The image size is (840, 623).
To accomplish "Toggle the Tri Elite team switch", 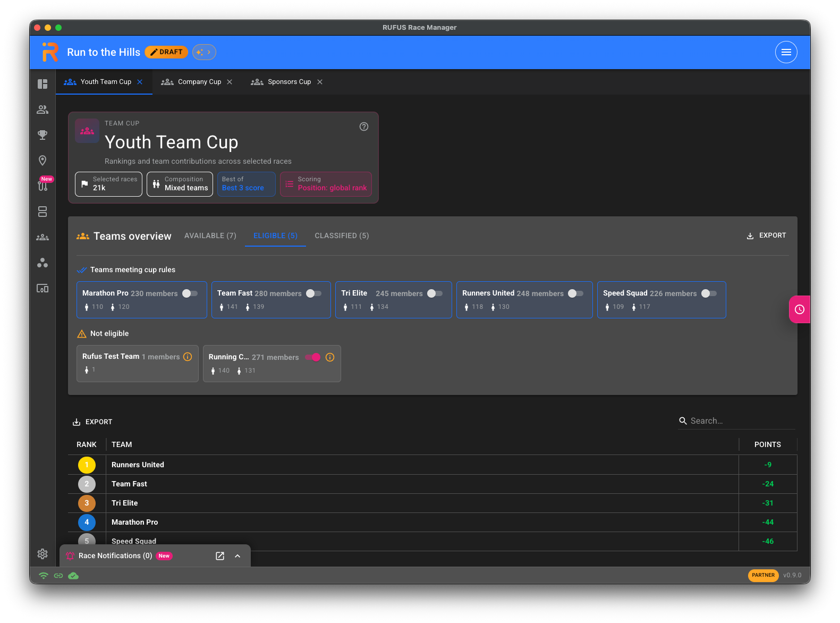I will (435, 293).
